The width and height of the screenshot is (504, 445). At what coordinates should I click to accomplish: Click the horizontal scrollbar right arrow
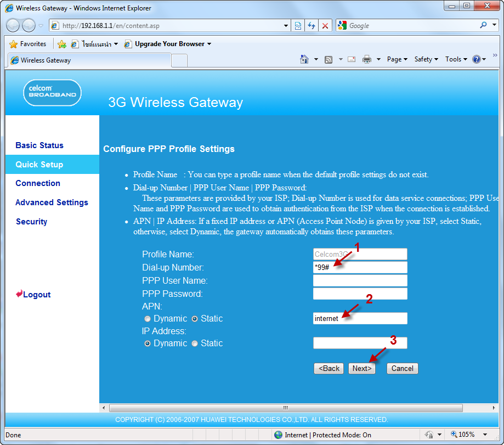pyautogui.click(x=494, y=408)
